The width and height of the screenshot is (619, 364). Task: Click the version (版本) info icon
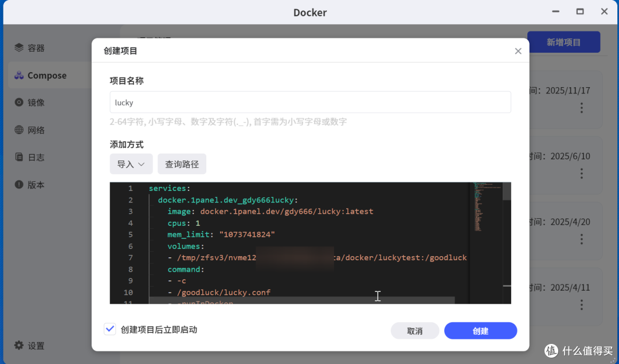click(x=19, y=185)
